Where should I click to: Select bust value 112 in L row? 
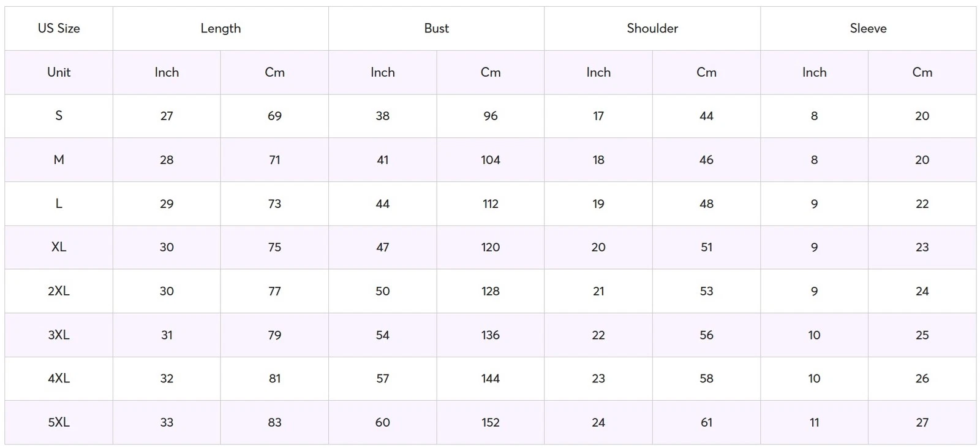[x=490, y=203]
